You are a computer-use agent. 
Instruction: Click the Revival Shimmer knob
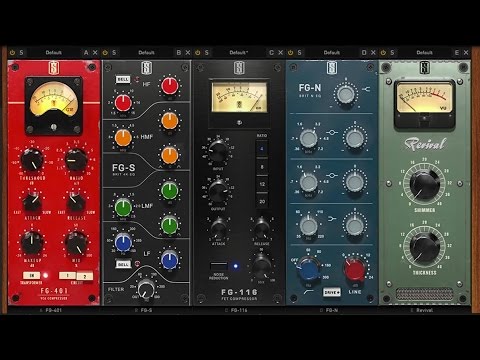[x=424, y=185]
